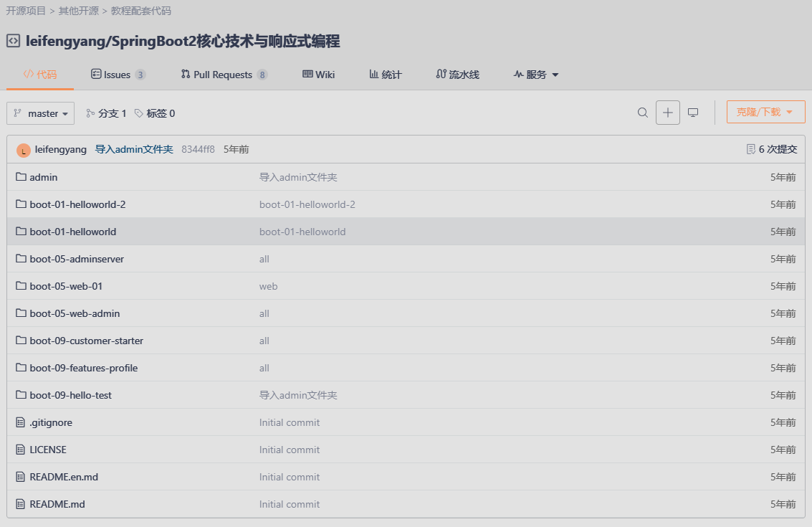Click the folder icon for admin
This screenshot has height=527, width=812.
[x=21, y=176]
